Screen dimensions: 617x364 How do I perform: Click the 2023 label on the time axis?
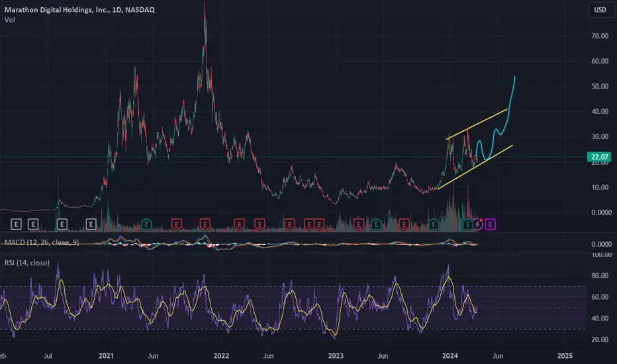(336, 356)
